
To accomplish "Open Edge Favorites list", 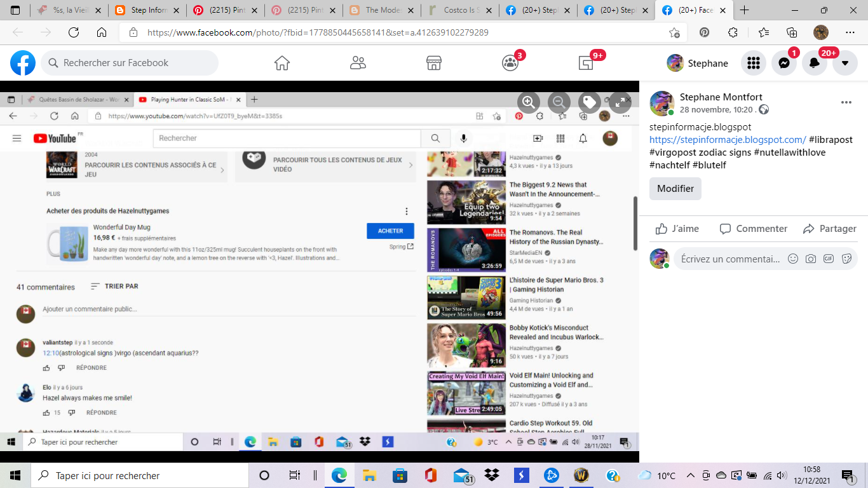I will pyautogui.click(x=763, y=32).
